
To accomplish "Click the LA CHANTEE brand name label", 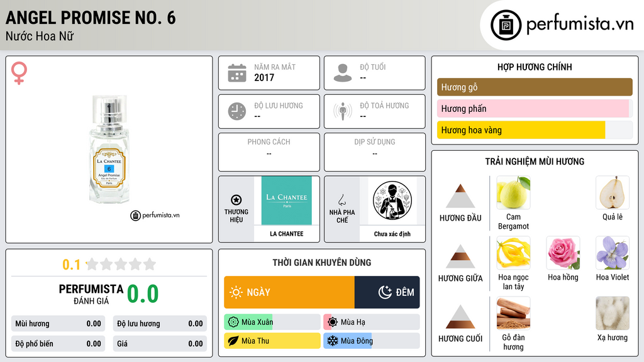I will [x=287, y=234].
